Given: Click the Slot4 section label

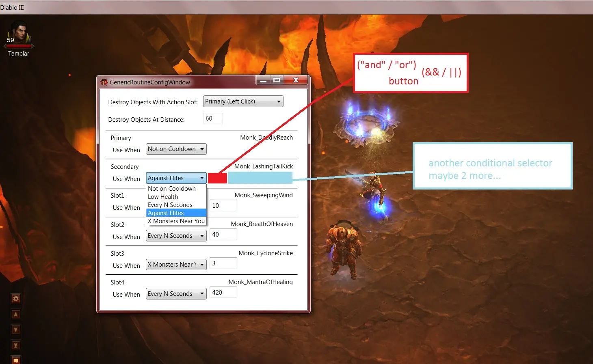Looking at the screenshot, I should point(117,282).
